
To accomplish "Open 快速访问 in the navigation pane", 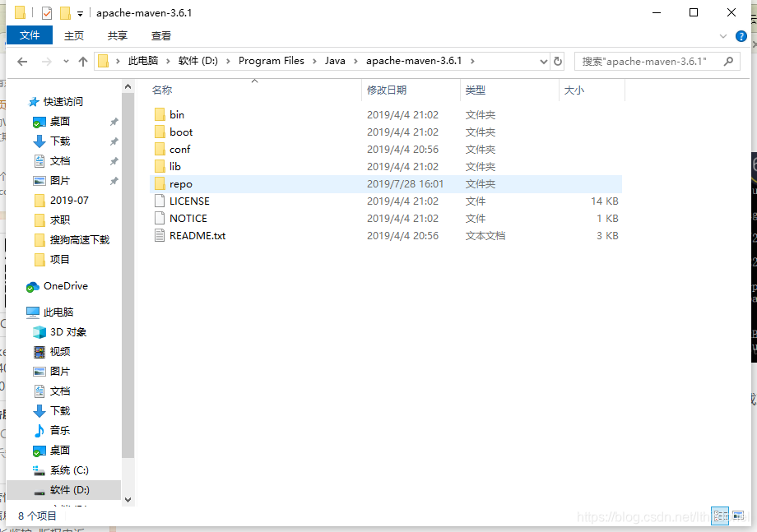I will (63, 102).
